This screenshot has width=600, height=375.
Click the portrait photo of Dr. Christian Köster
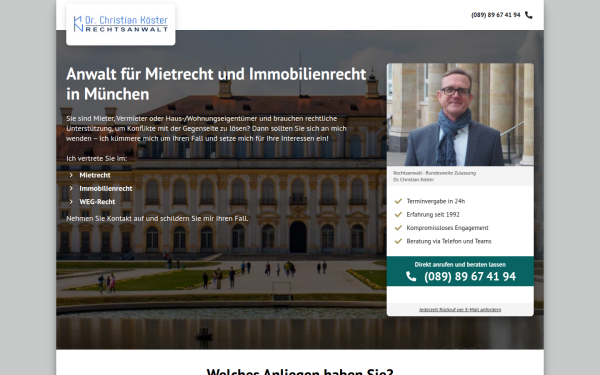[x=460, y=114]
